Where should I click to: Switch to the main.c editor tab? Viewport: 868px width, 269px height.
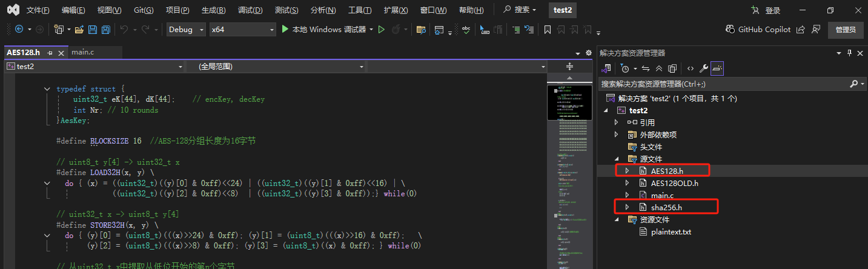point(83,52)
